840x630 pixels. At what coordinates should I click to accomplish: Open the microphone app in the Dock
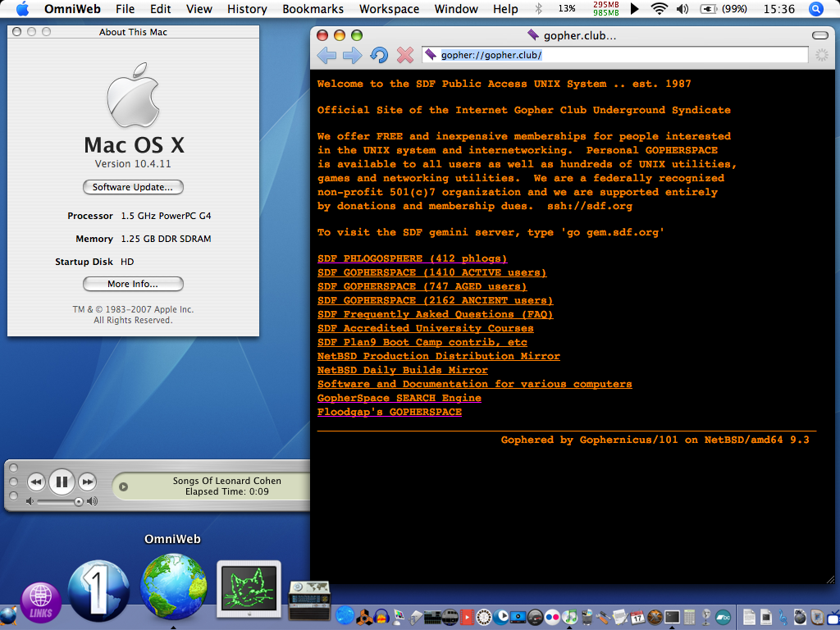tap(706, 617)
